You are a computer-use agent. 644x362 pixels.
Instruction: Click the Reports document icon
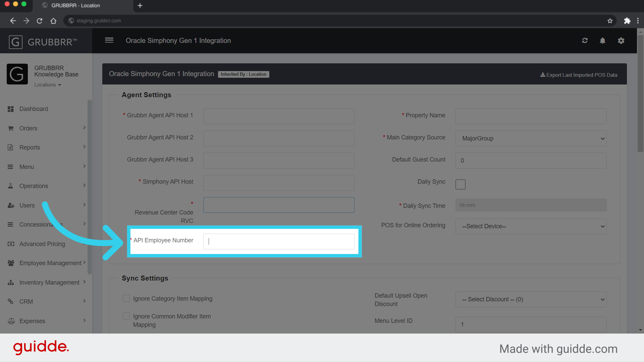tap(11, 147)
